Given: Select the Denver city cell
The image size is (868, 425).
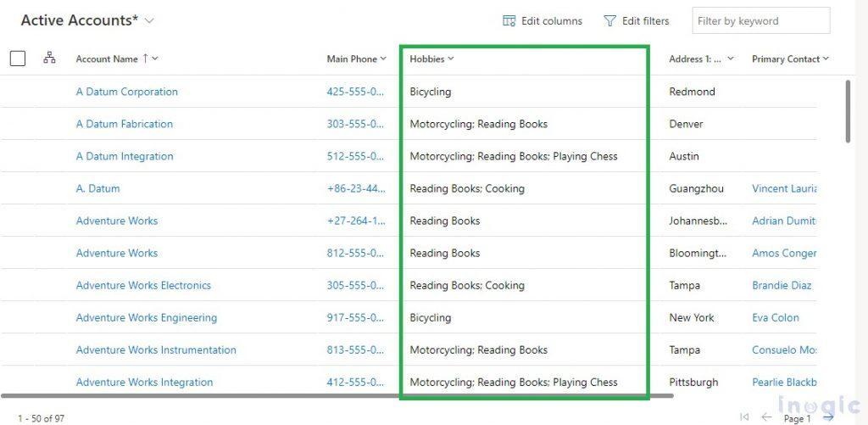Looking at the screenshot, I should point(686,124).
